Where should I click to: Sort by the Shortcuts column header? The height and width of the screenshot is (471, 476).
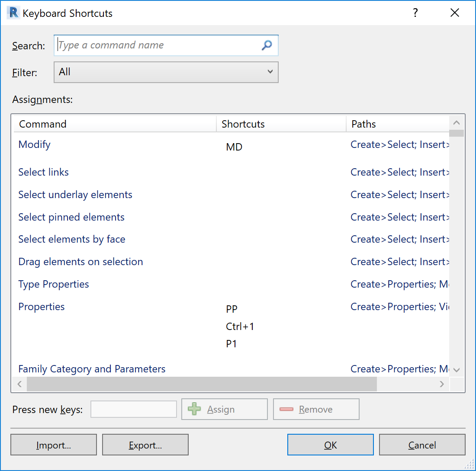click(x=281, y=124)
